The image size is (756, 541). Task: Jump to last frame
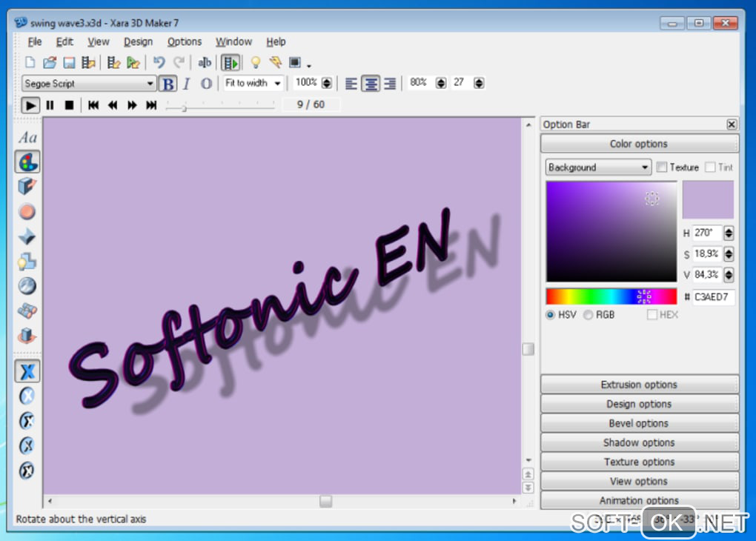click(x=151, y=105)
